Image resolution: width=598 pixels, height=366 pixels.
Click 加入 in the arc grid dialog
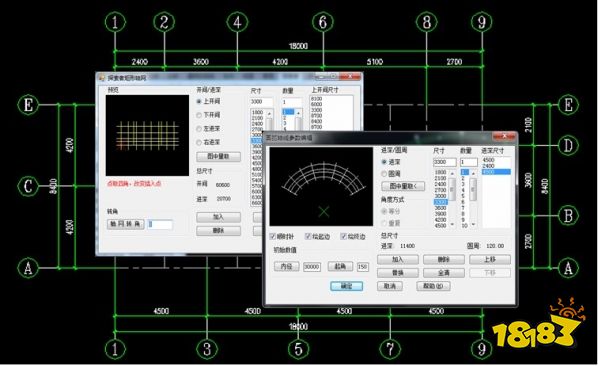coord(398,260)
